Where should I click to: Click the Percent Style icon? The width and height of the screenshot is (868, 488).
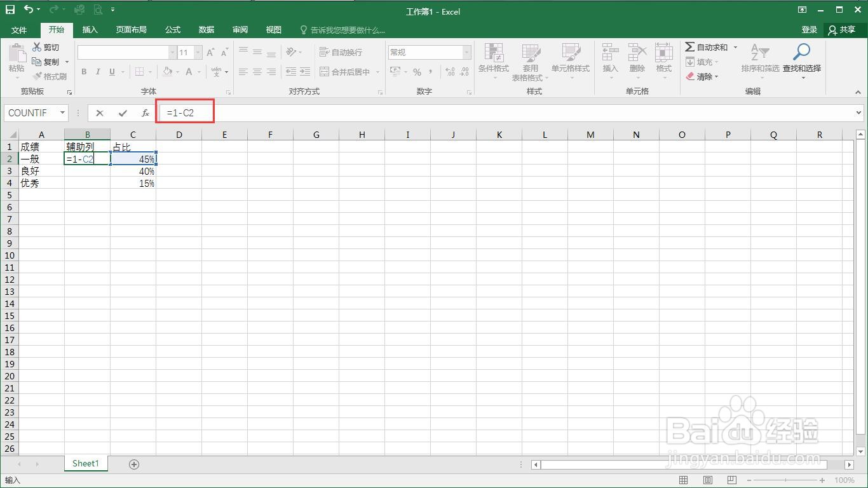417,72
